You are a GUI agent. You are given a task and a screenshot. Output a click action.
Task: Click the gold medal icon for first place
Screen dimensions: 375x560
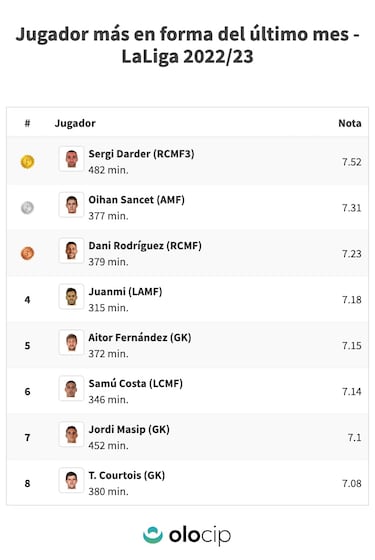tap(28, 162)
